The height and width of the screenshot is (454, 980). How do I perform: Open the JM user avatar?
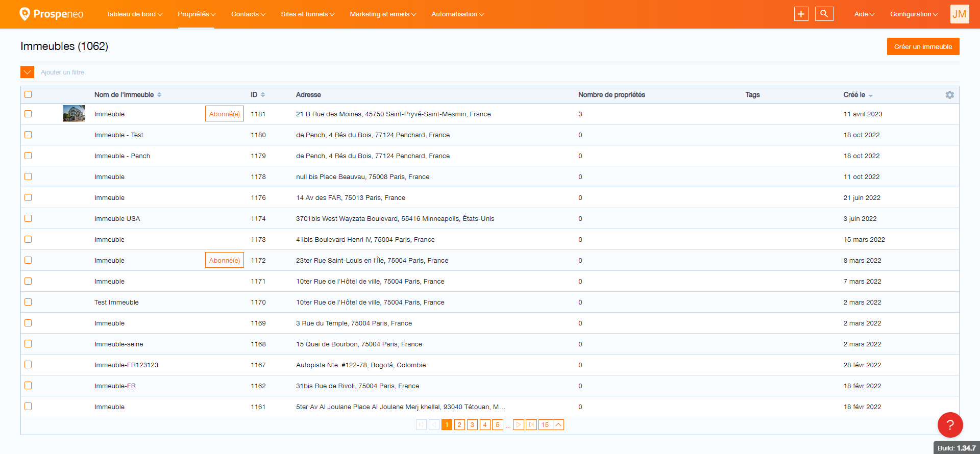(960, 14)
